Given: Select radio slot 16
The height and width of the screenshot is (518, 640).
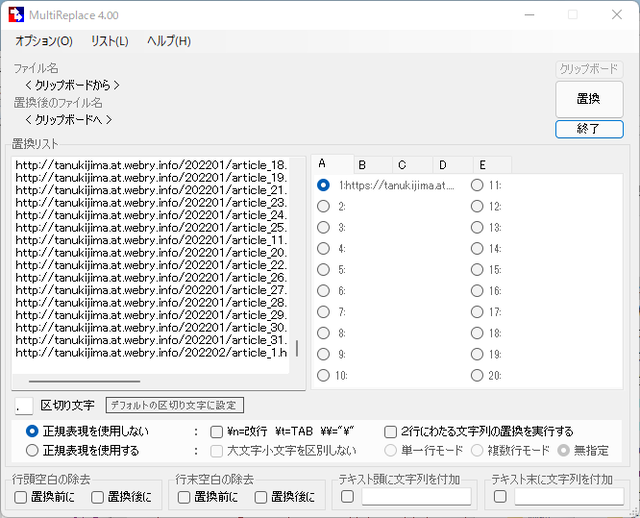Looking at the screenshot, I should click(x=477, y=291).
